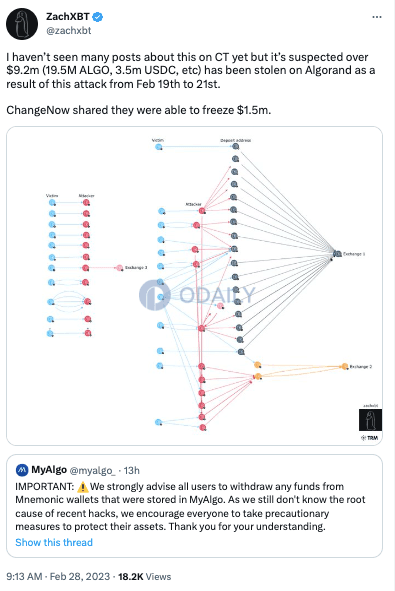
Task: Open the quoted MyAlgo tweet text
Action: (190, 506)
